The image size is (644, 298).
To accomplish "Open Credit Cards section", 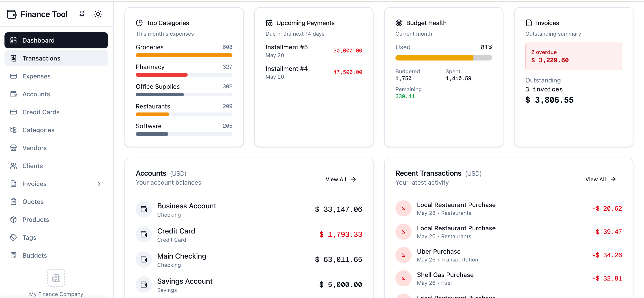I will tap(56, 112).
